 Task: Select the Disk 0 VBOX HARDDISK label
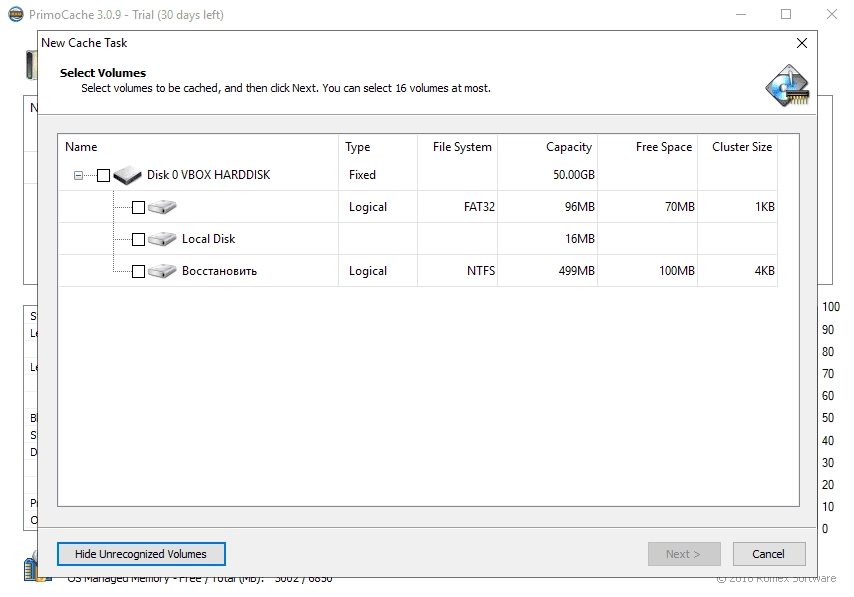tap(209, 175)
